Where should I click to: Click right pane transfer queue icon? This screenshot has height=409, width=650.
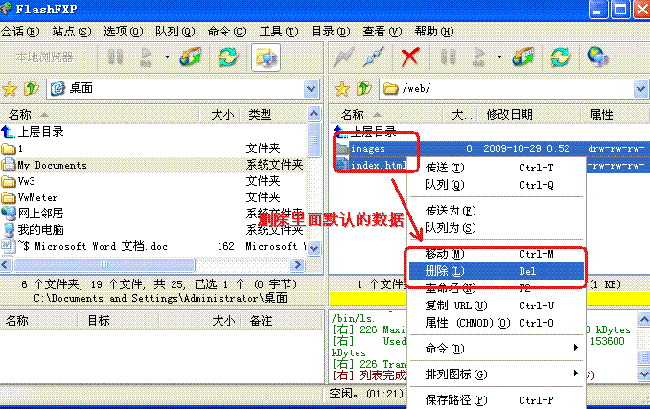click(x=479, y=57)
